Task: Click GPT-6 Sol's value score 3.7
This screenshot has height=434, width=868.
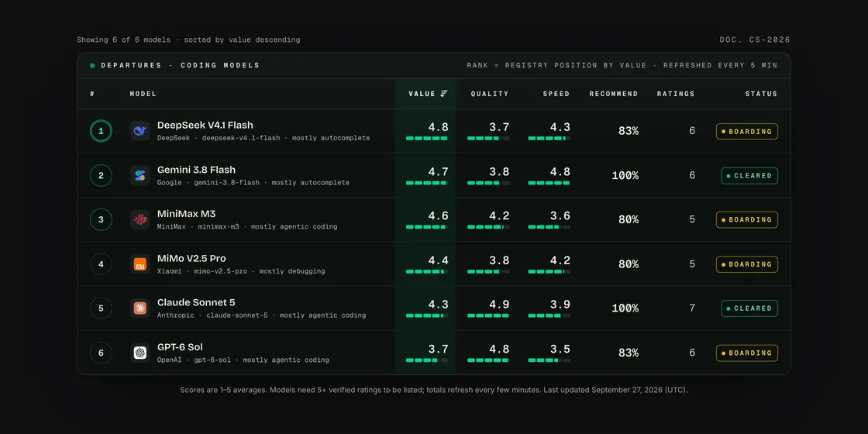Action: click(x=438, y=348)
